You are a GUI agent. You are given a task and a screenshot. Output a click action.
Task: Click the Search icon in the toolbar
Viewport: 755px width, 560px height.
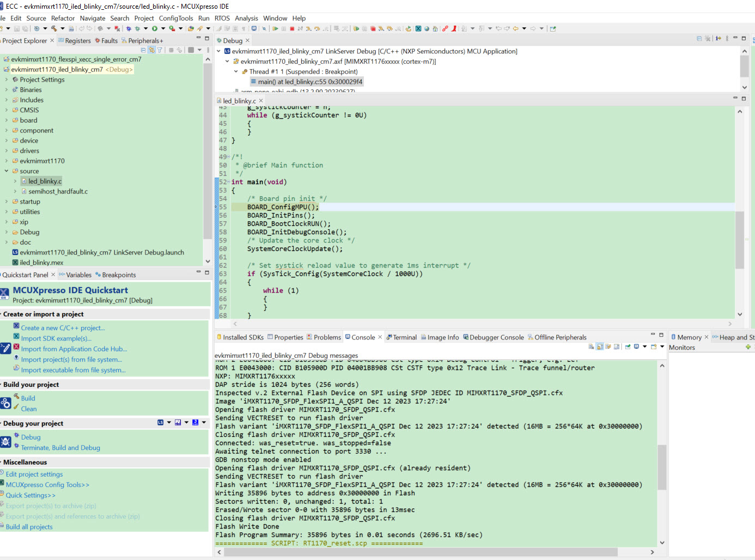(264, 28)
